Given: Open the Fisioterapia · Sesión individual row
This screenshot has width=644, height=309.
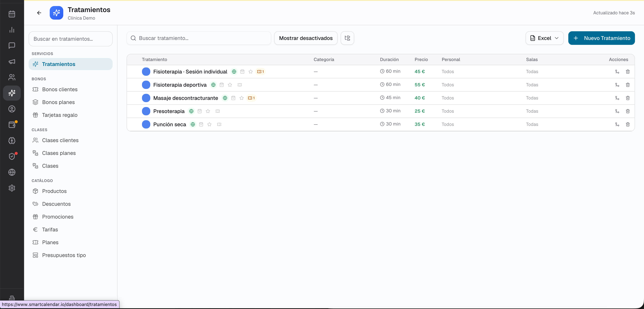Looking at the screenshot, I should (x=381, y=72).
